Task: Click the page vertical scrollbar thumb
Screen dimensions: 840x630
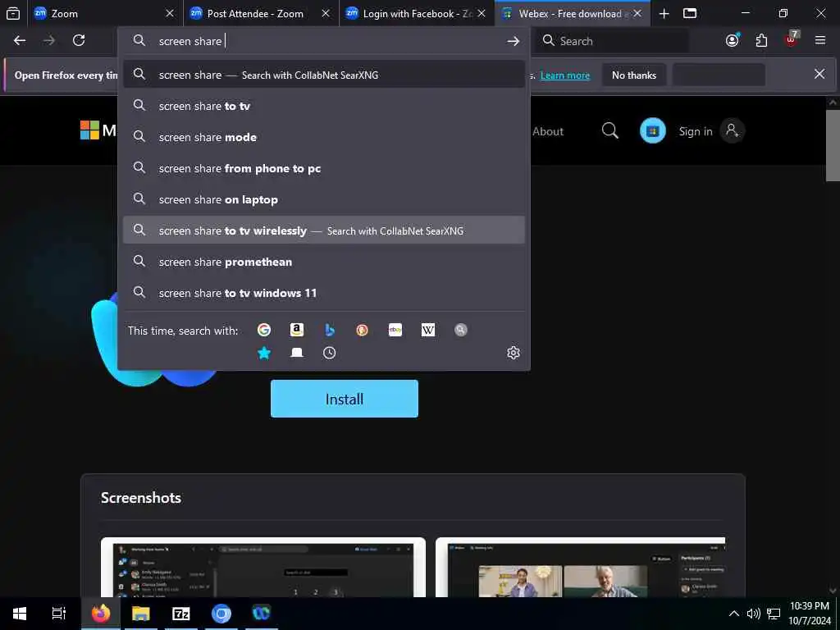Action: pos(833,146)
